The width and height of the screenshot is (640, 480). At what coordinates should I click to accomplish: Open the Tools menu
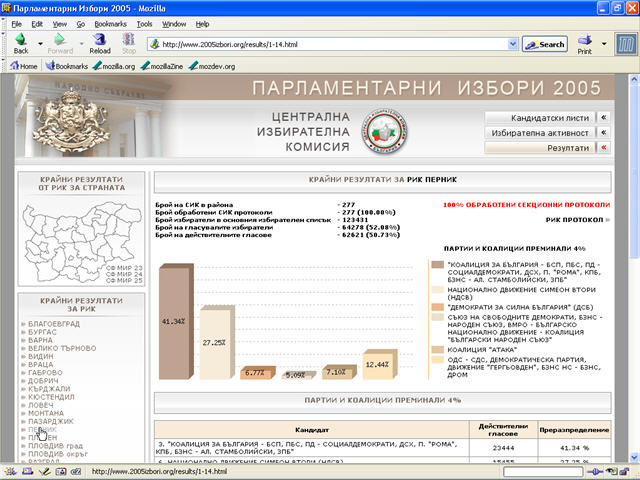145,22
